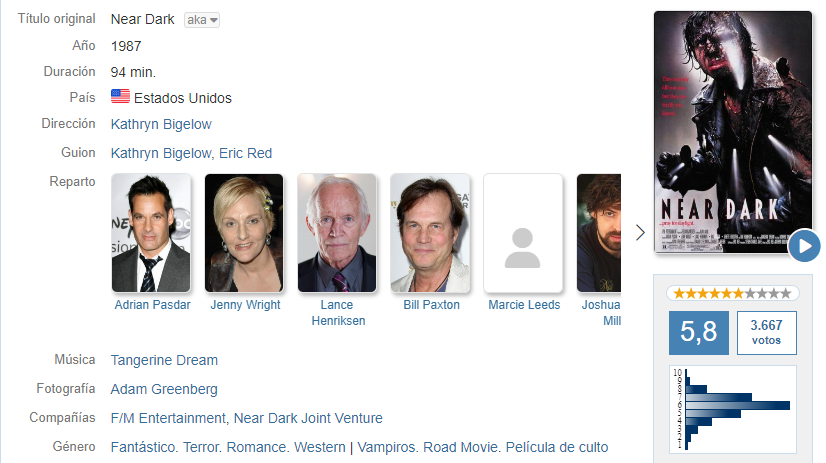Open the Vampiros topic link

387,447
